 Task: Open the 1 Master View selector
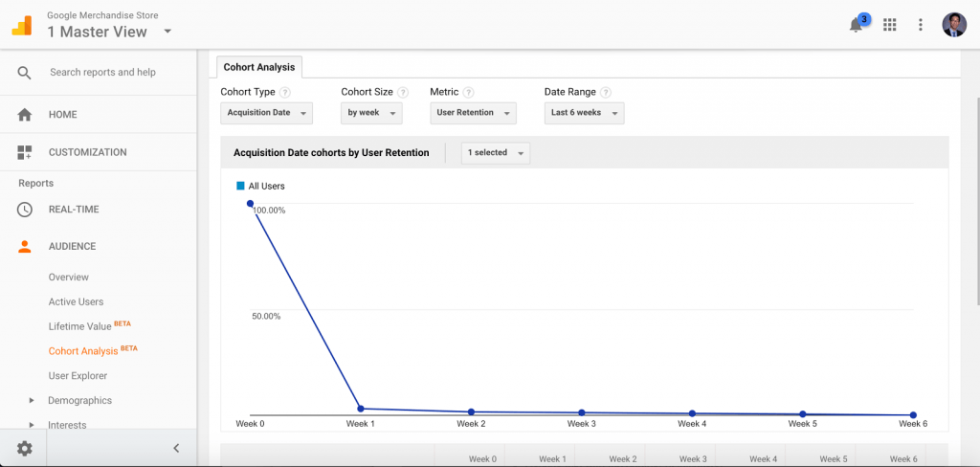(109, 32)
